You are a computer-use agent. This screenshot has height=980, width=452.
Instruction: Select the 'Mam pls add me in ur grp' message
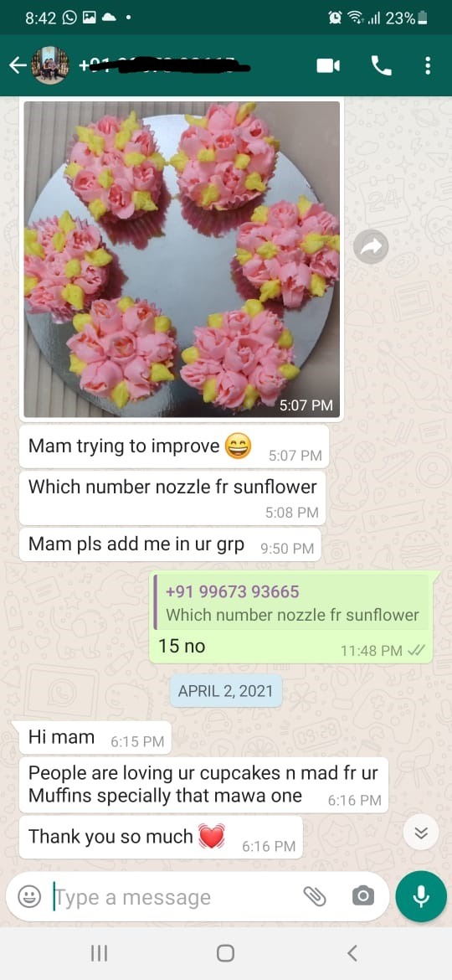(170, 544)
